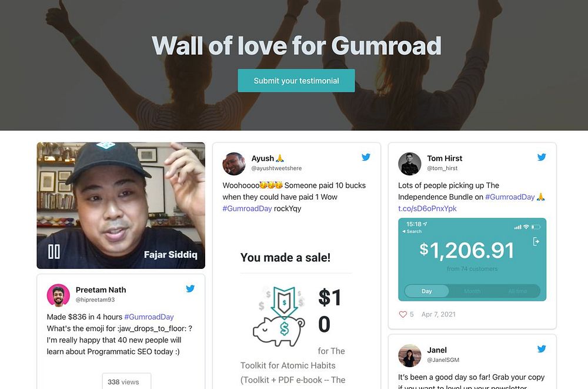Image resolution: width=588 pixels, height=389 pixels.
Task: Open #GumroadDay hashtag in Ayush's tweet
Action: pos(247,208)
